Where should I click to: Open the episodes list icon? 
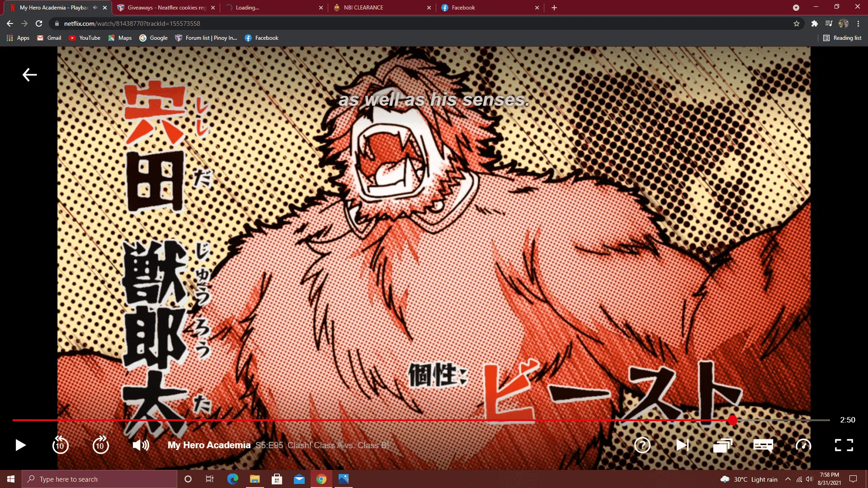[722, 445]
